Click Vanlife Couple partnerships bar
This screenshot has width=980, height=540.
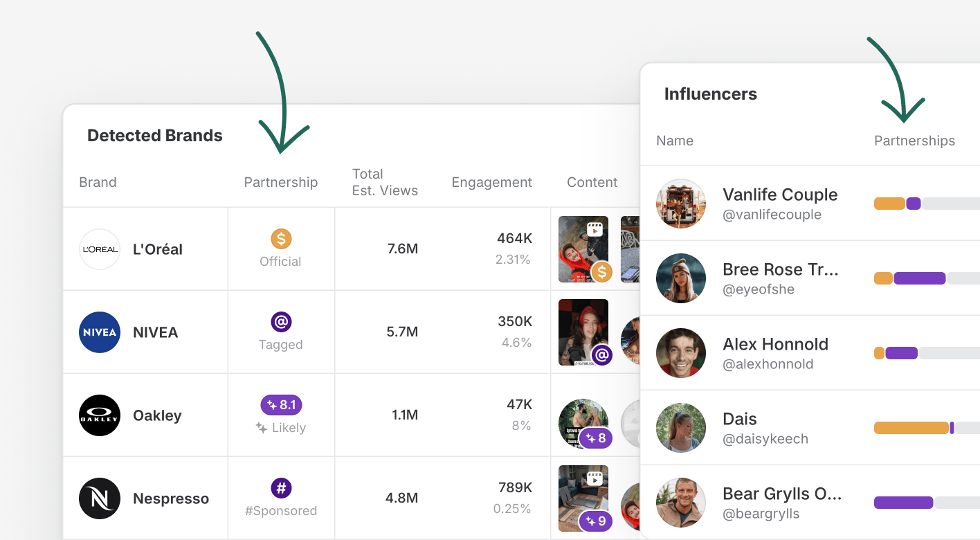click(x=927, y=204)
